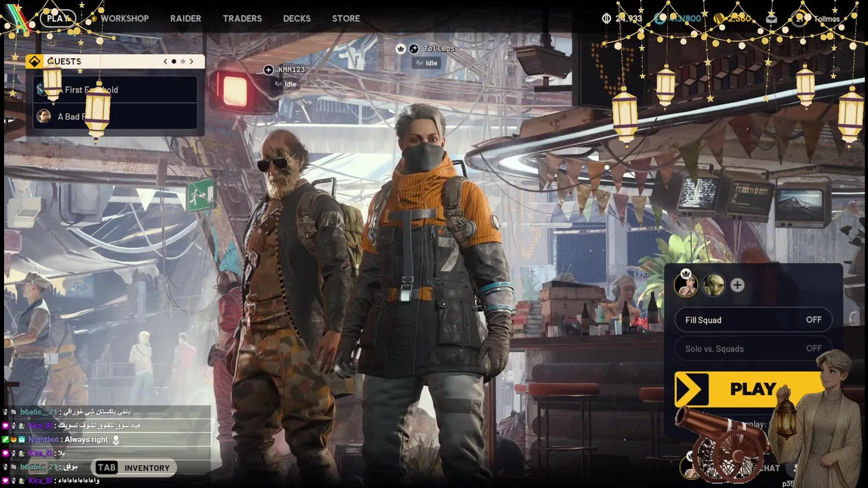Open the Tollmos profile level badge
The height and width of the screenshot is (488, 868).
coord(800,18)
